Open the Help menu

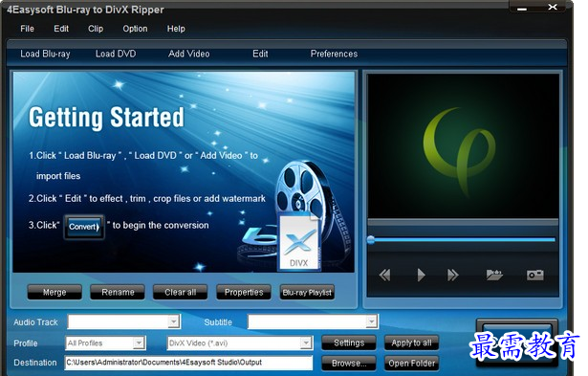[x=176, y=29]
